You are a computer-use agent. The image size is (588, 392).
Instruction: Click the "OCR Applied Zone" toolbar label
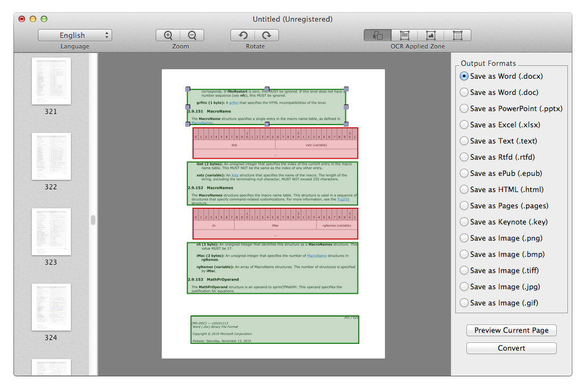coord(417,46)
